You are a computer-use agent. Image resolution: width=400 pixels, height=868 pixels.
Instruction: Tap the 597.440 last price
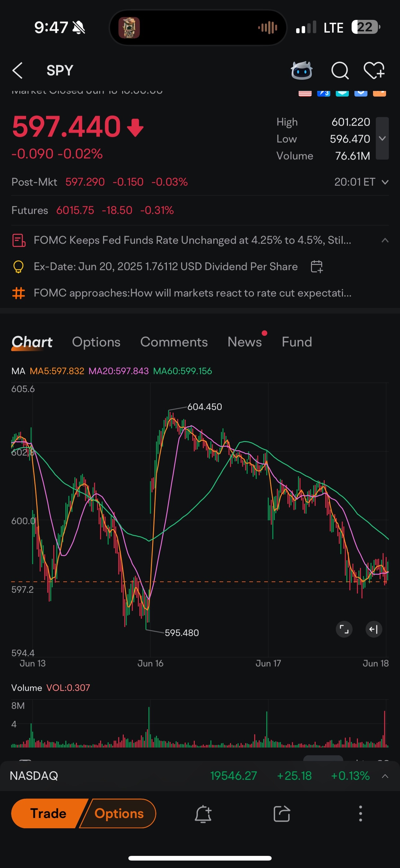(66, 127)
